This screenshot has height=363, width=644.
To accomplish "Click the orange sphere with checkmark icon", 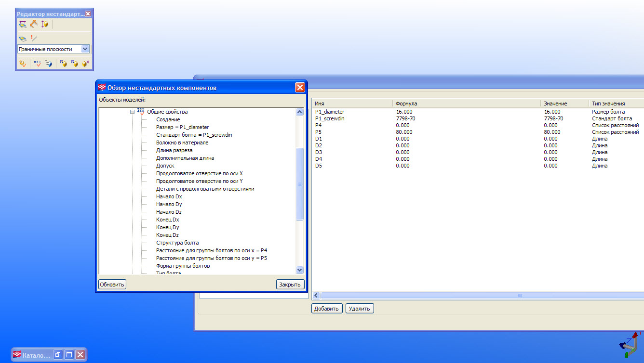I will click(22, 63).
